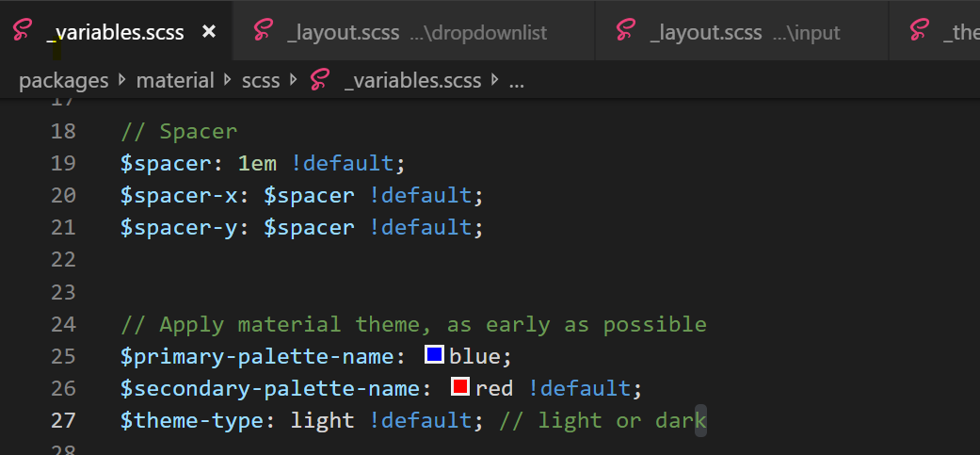Switch to the dropdownlist _layout.scss tab

[414, 32]
